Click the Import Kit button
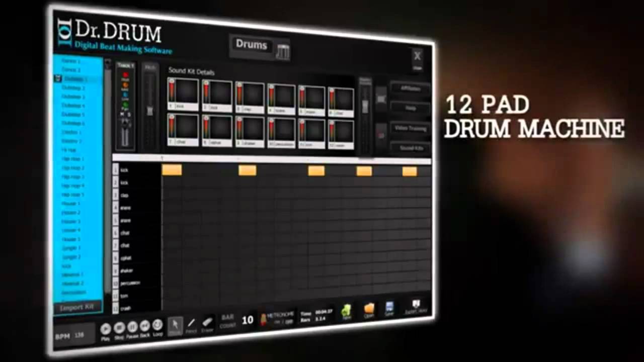Image resolution: width=644 pixels, height=362 pixels. [77, 307]
